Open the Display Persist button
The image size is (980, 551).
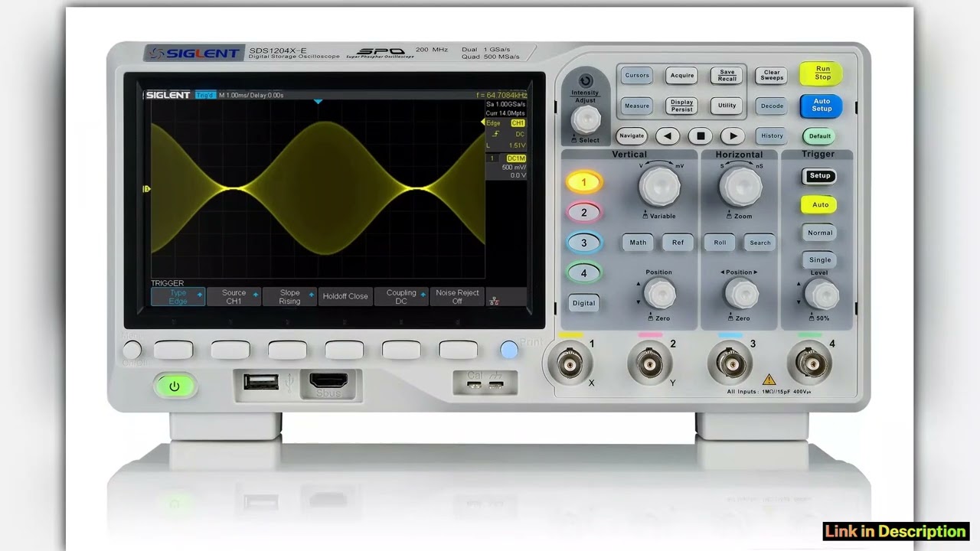pyautogui.click(x=681, y=106)
